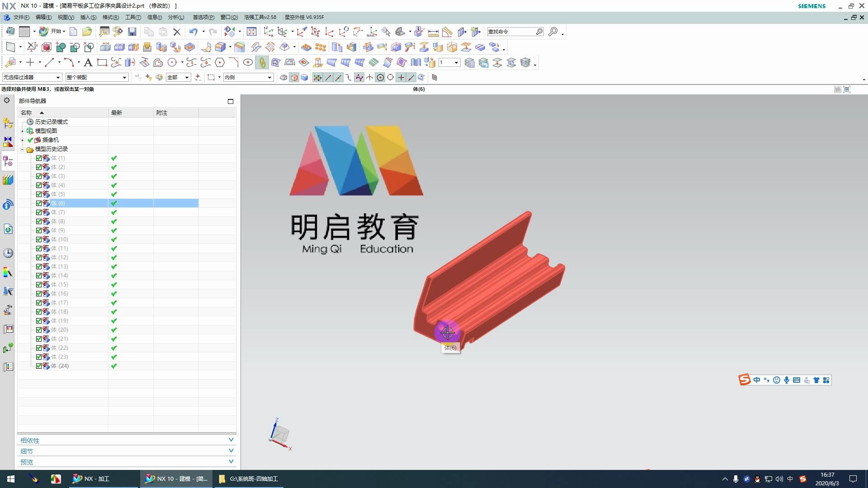868x488 pixels.
Task: Open a part with the folder icon
Action: (87, 32)
